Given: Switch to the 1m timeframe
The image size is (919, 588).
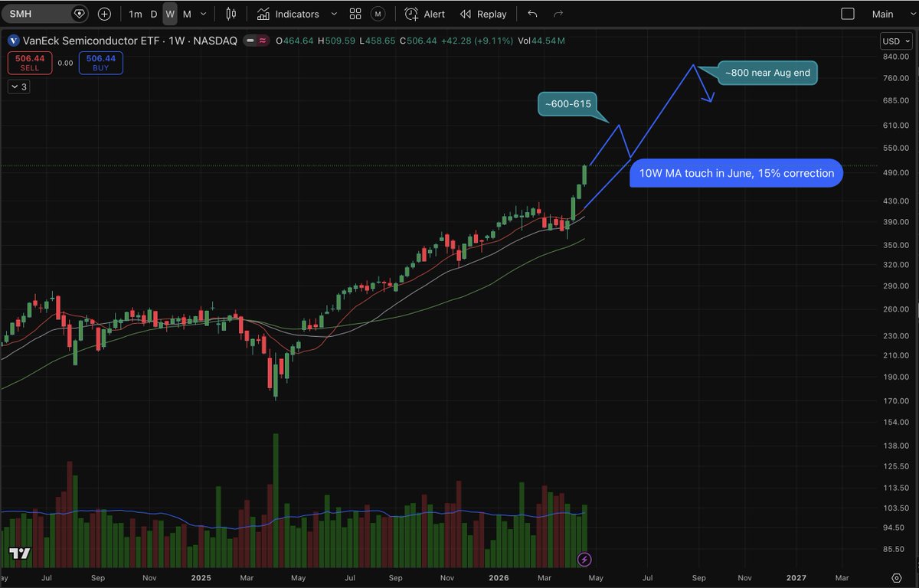Looking at the screenshot, I should [135, 14].
